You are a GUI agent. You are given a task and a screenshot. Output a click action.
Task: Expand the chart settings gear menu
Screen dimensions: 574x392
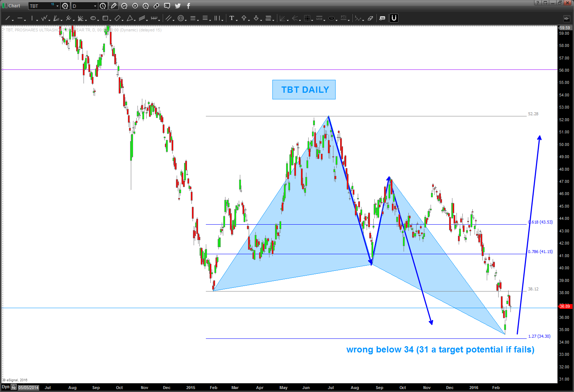tap(65, 6)
